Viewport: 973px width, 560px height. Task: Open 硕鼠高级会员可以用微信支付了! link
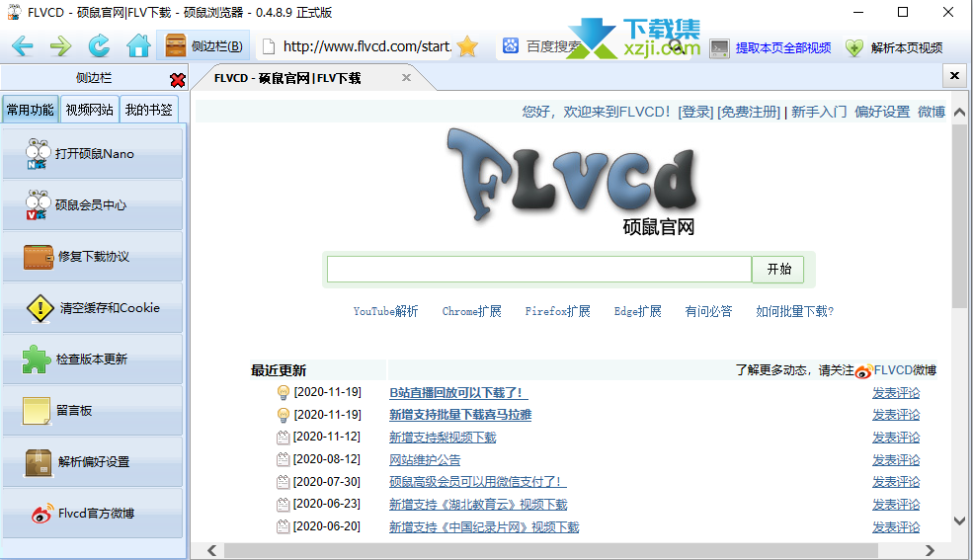(478, 482)
